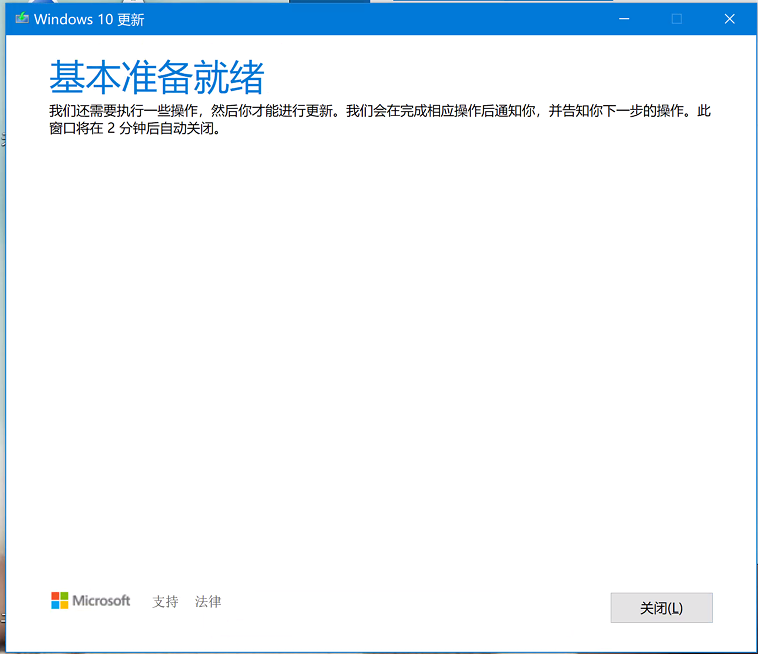Click the Windows 10 更新 title text
Image resolution: width=758 pixels, height=654 pixels.
[89, 19]
